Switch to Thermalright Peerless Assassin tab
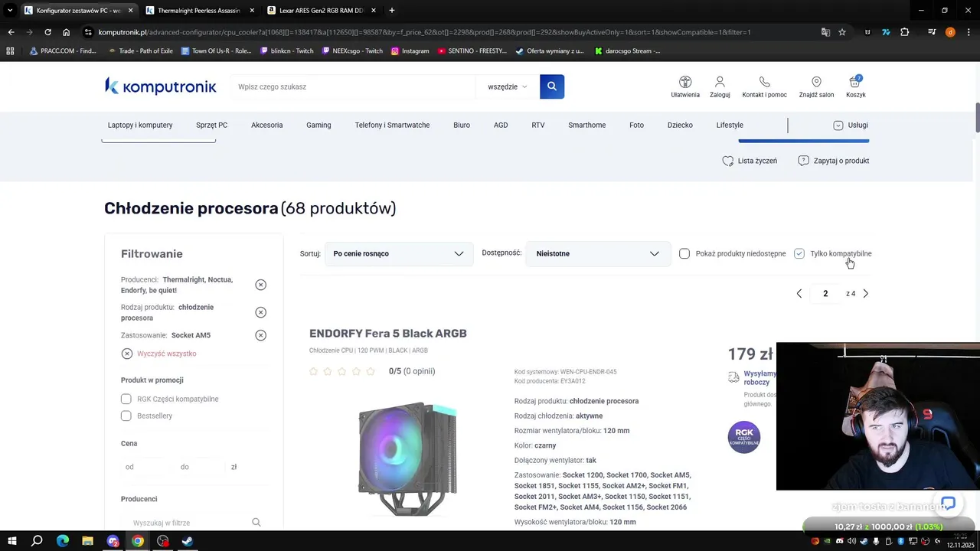Viewport: 980px width, 551px height. coord(198,11)
